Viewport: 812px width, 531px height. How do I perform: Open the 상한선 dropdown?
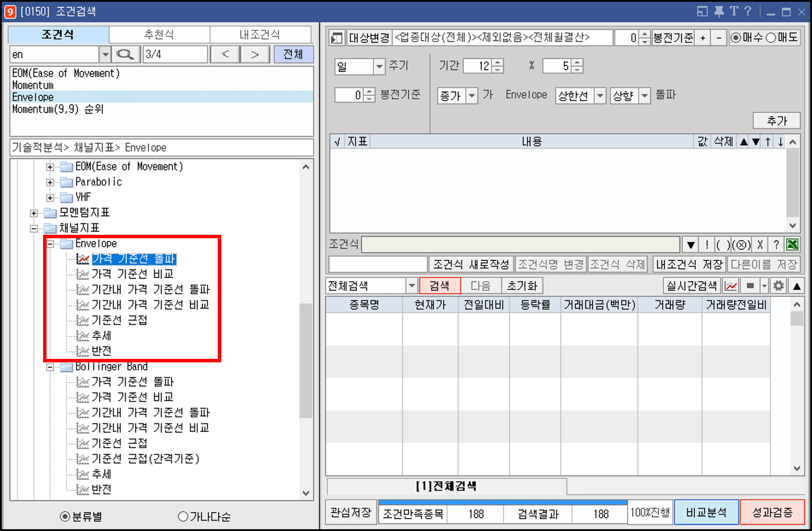(600, 96)
